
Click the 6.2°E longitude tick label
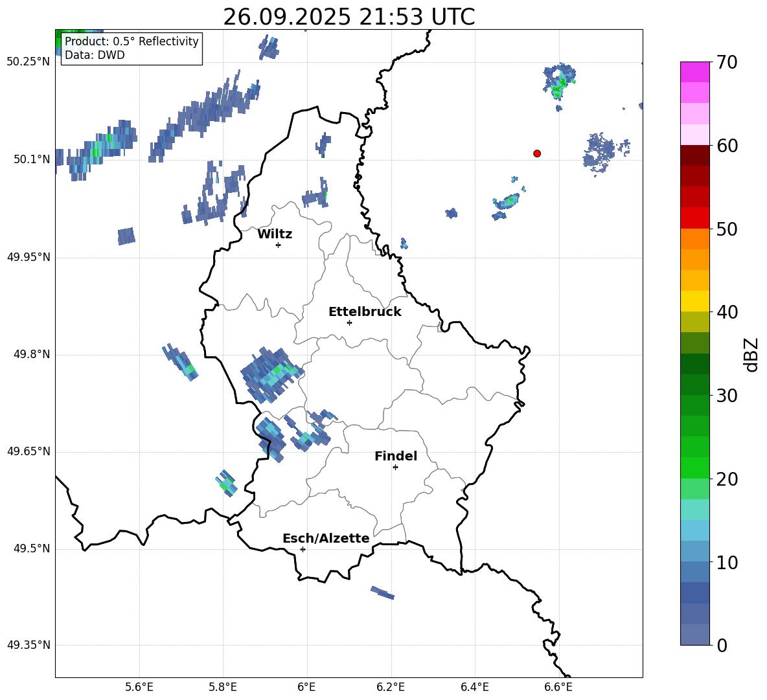[391, 686]
